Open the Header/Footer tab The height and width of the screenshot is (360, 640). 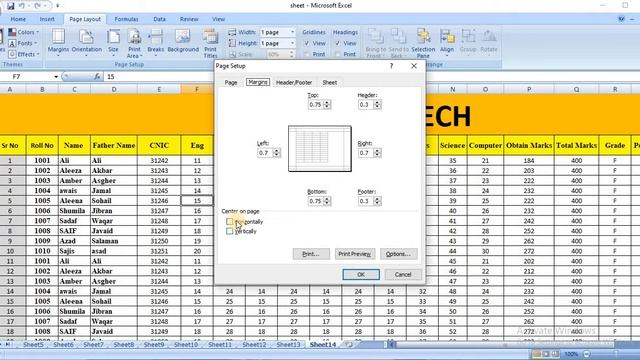(294, 82)
